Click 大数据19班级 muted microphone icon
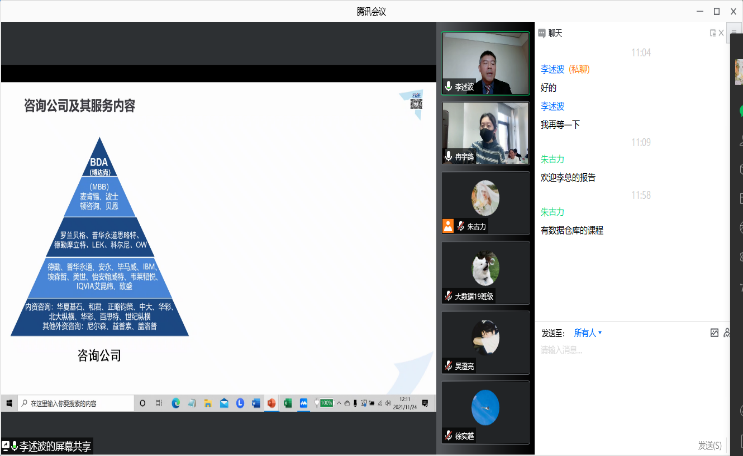 (449, 297)
